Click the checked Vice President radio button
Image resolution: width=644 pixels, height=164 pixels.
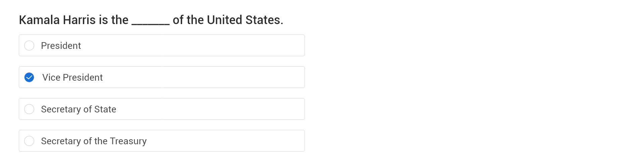point(29,77)
